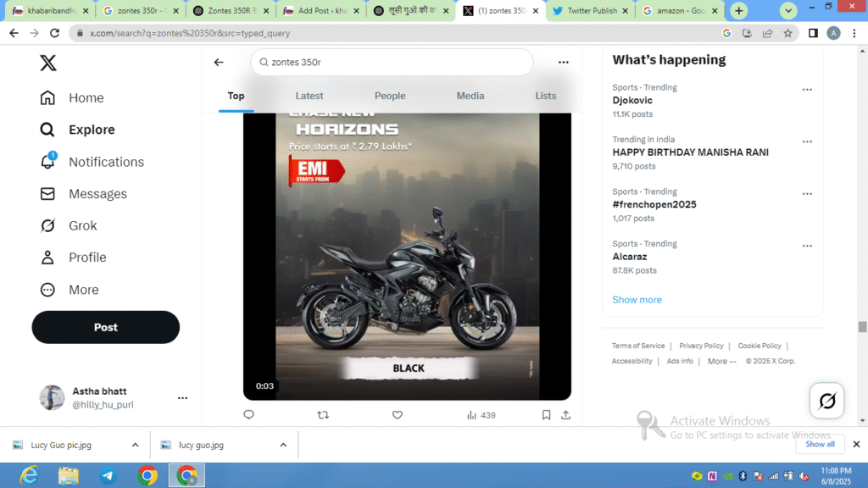Share the post via upload icon

pyautogui.click(x=565, y=414)
